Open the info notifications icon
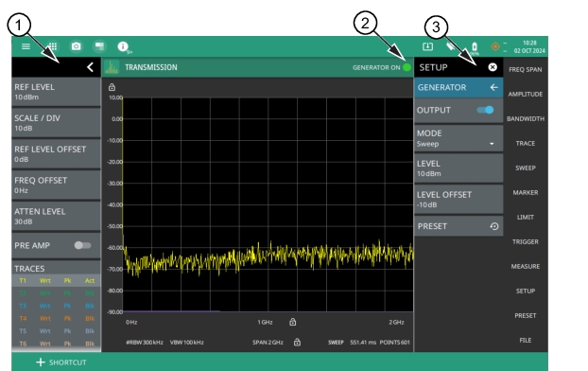588x371 pixels. point(123,46)
